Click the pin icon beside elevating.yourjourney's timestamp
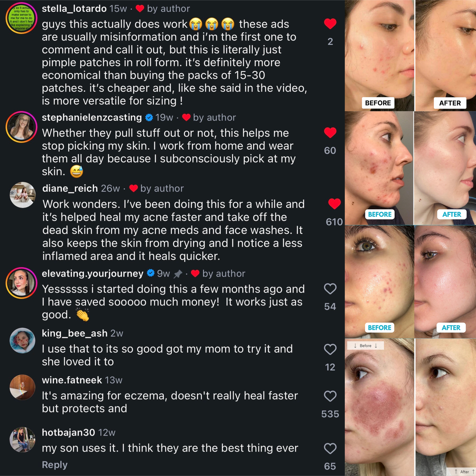The image size is (476, 476). tap(178, 274)
